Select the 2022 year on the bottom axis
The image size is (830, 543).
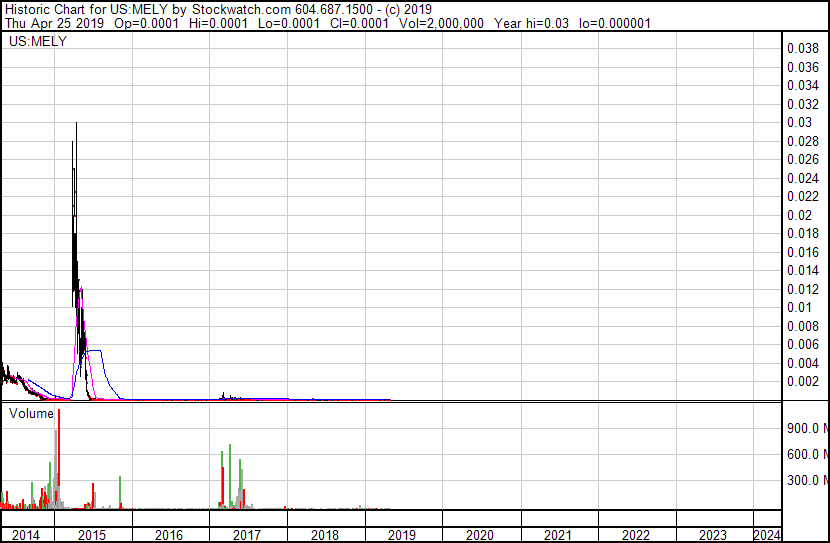636,535
